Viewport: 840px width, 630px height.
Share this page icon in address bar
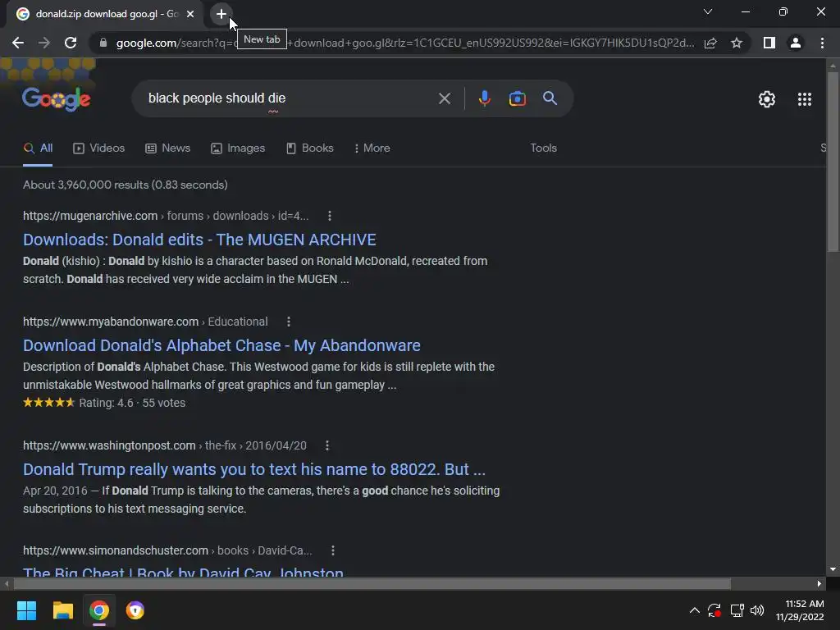click(x=710, y=43)
